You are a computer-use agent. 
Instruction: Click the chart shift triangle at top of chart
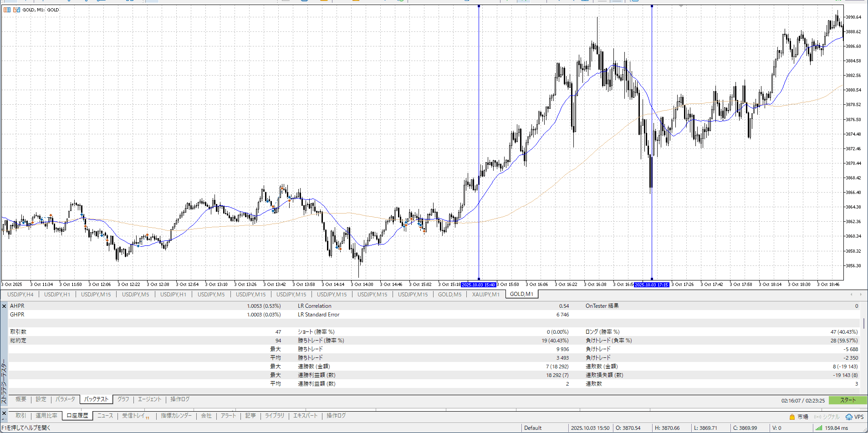681,6
